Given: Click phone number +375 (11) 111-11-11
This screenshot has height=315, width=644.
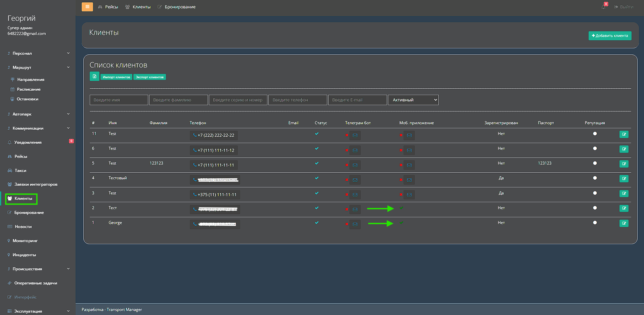Looking at the screenshot, I should 214,195.
